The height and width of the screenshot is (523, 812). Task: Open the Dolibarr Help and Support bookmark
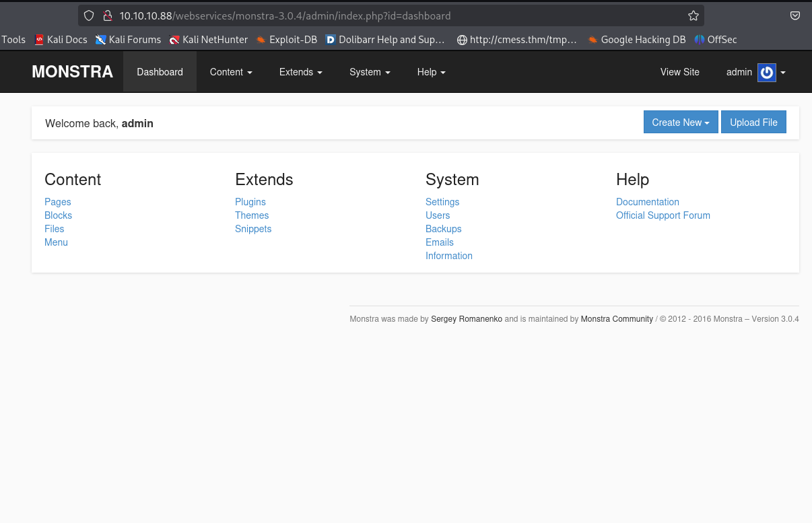[385, 40]
